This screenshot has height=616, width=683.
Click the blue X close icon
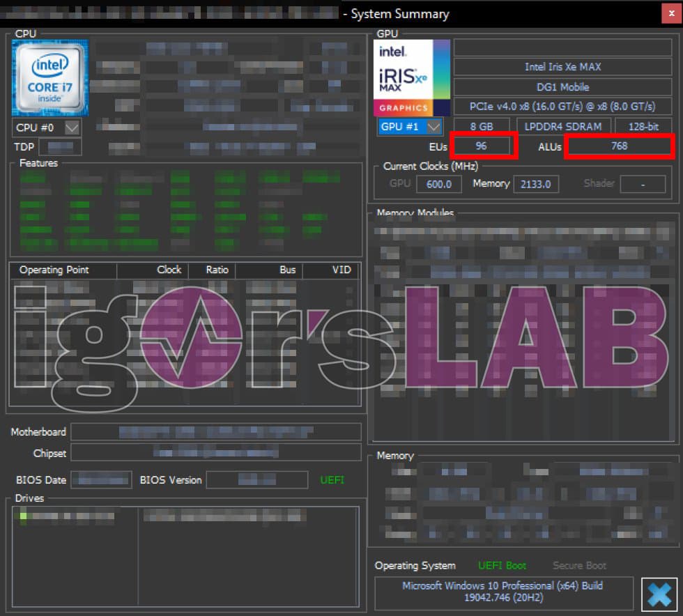tap(659, 594)
